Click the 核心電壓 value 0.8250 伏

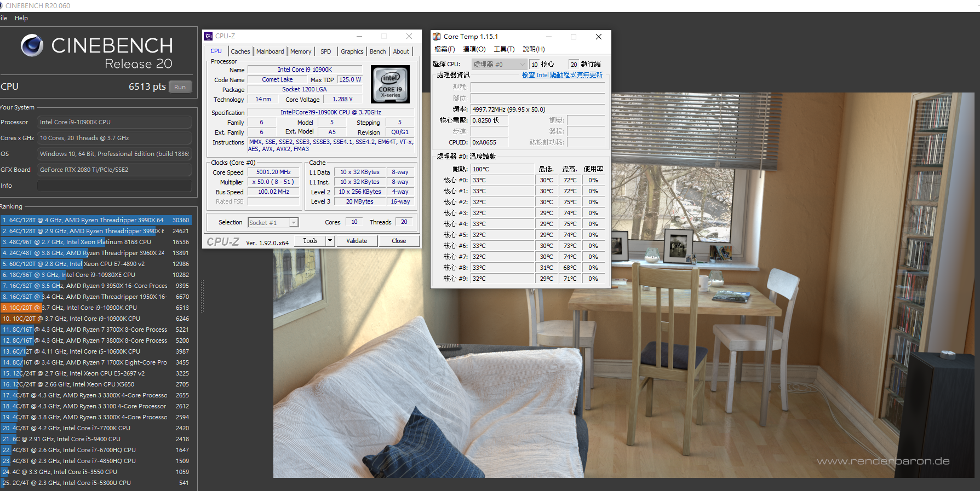490,120
